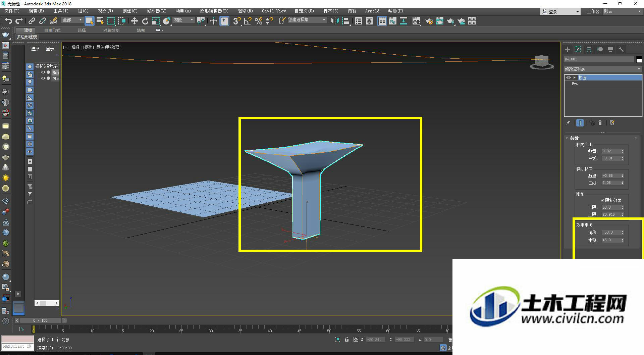Image resolution: width=644 pixels, height=355 pixels.
Task: Open Rendered Frame Window
Action: pyautogui.click(x=440, y=21)
